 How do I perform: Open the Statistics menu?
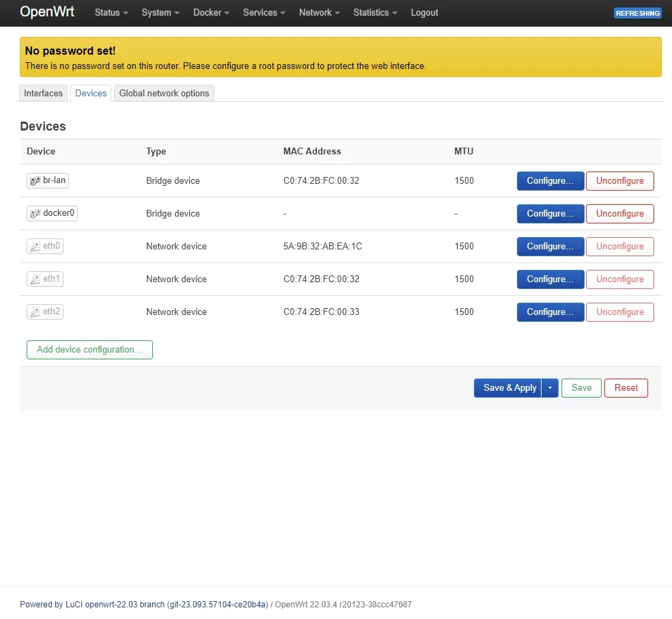(375, 13)
